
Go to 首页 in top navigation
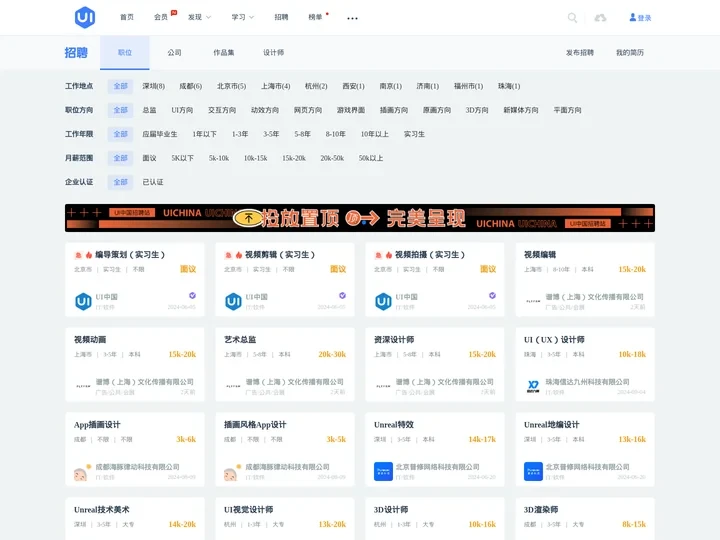[x=127, y=17]
